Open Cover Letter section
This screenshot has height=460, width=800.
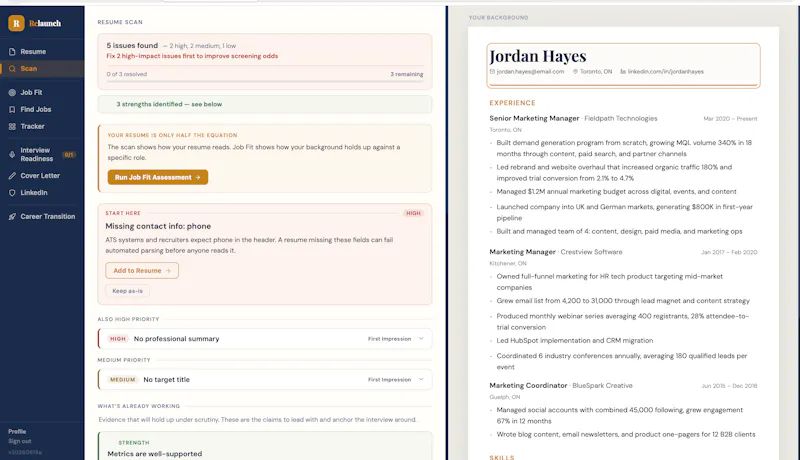click(42, 175)
